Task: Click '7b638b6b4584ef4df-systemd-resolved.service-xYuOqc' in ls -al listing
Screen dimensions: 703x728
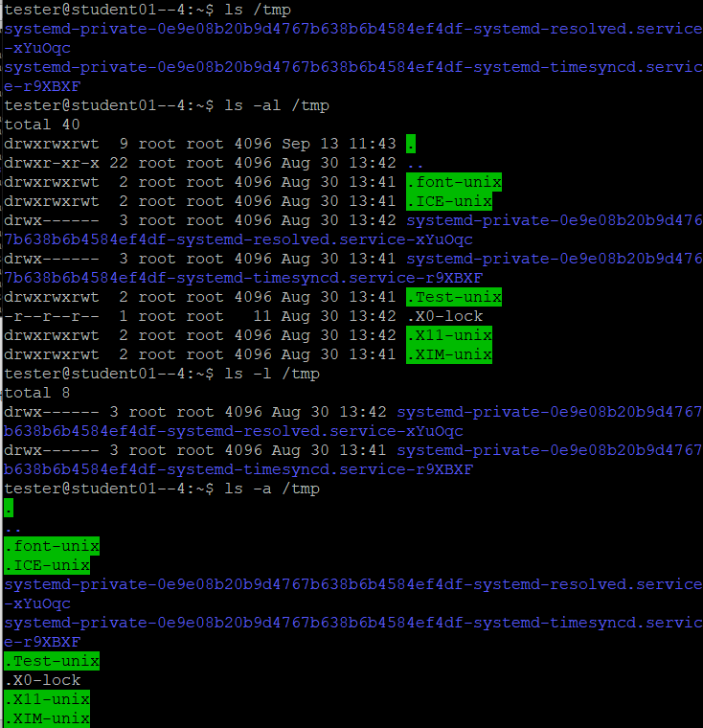Action: (x=238, y=239)
